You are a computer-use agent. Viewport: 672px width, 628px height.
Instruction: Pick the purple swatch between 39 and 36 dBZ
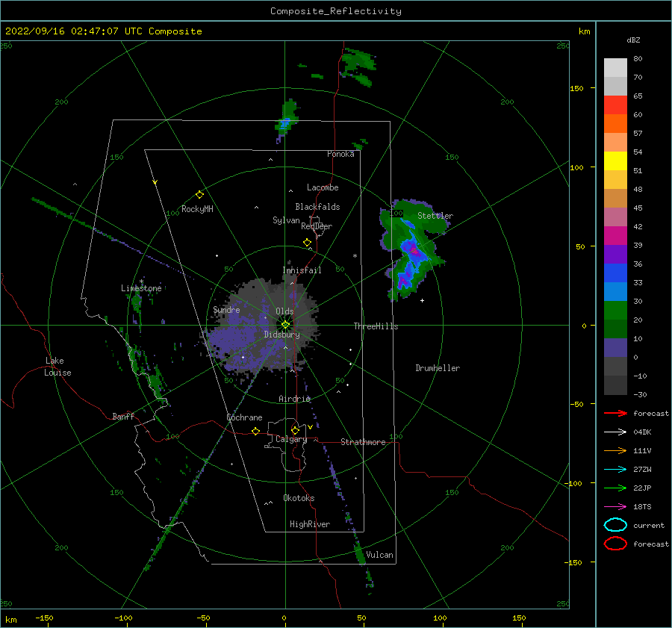[x=615, y=255]
